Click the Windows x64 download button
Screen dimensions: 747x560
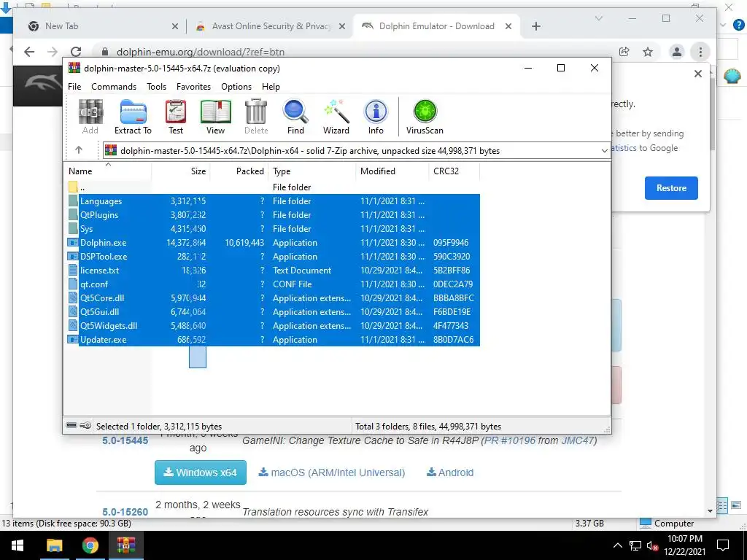pos(200,472)
